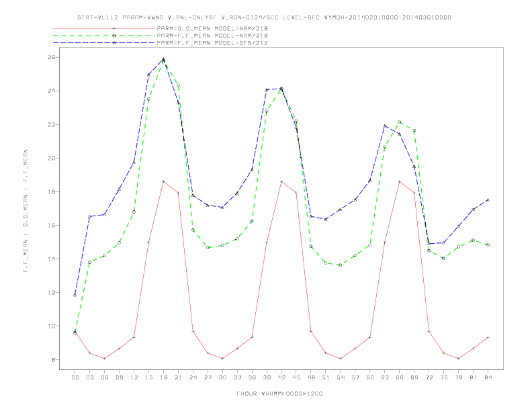
Task: Click x-axis forecast hour label 15
Action: click(148, 377)
